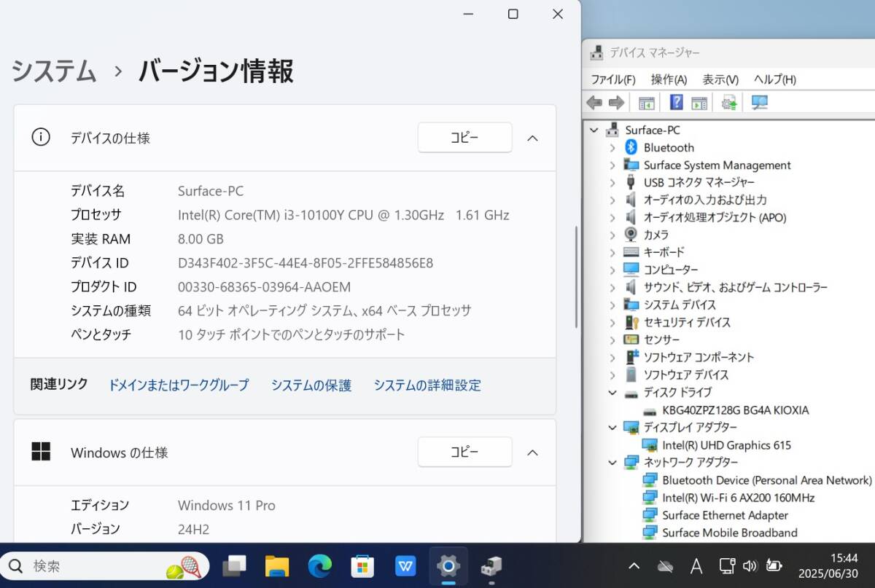Click the forward arrow in Device Manager toolbar

[616, 103]
